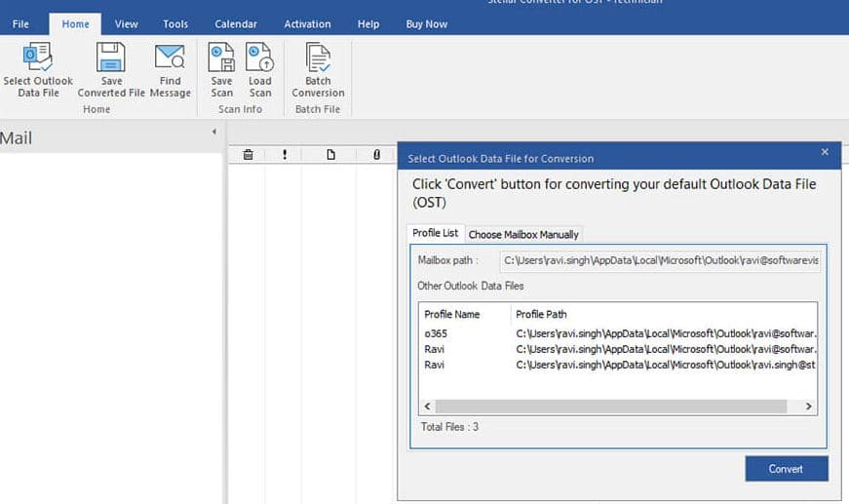Click the attachment paperclip column icon
Image resolution: width=849 pixels, height=504 pixels.
pos(377,155)
